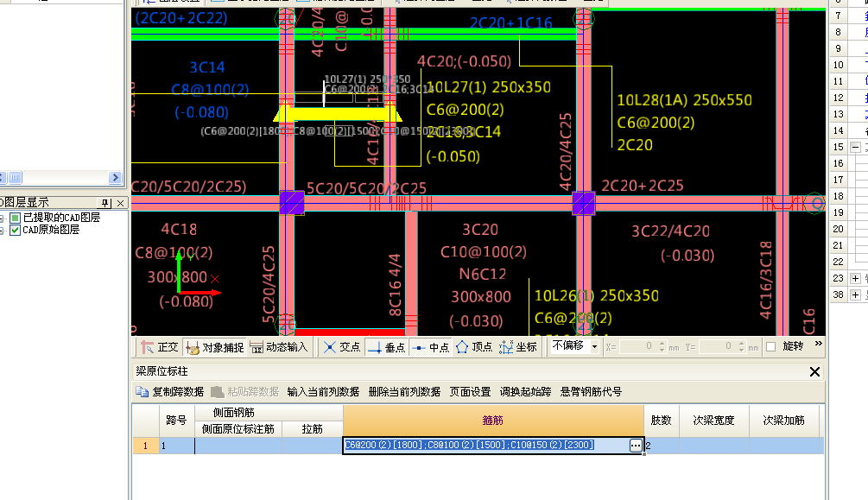Collapse CAD原始图层 tree node

[3, 231]
